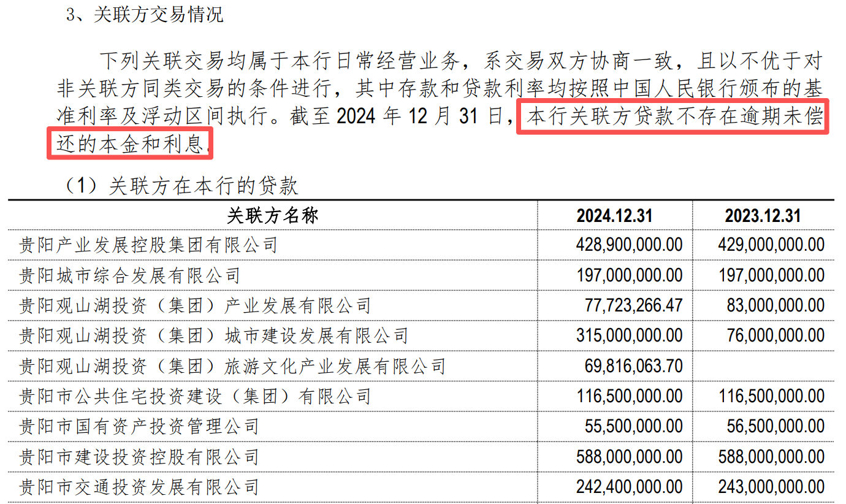The width and height of the screenshot is (846, 504).
Task: Click the 428,900,000.00 cell
Action: pyautogui.click(x=629, y=245)
